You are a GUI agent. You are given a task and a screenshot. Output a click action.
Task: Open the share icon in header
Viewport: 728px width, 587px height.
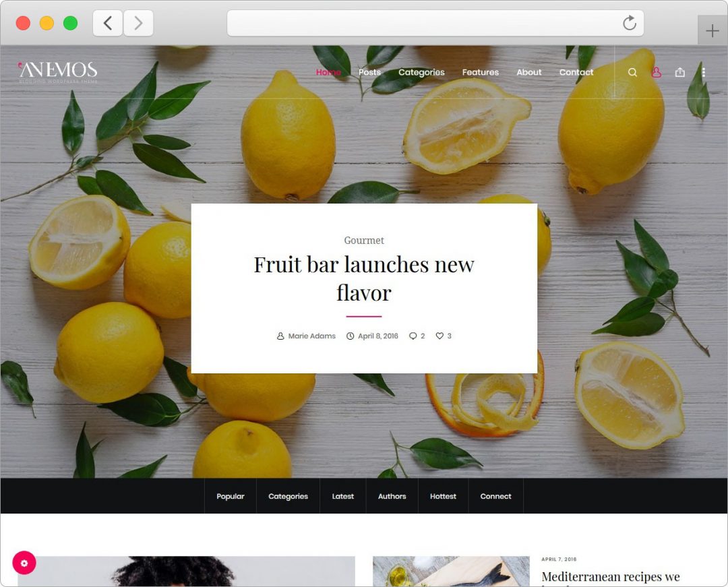(679, 72)
